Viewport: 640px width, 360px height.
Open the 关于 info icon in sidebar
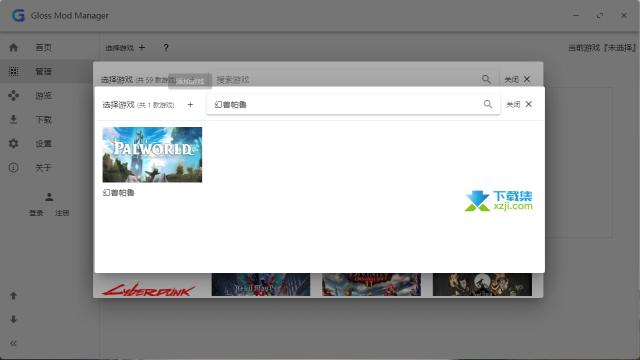click(13, 167)
